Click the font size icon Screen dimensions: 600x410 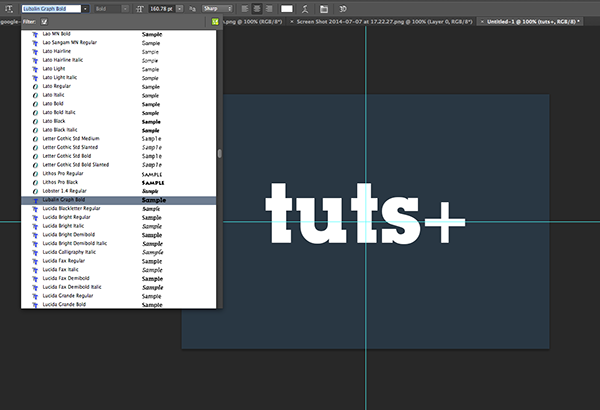click(x=140, y=9)
